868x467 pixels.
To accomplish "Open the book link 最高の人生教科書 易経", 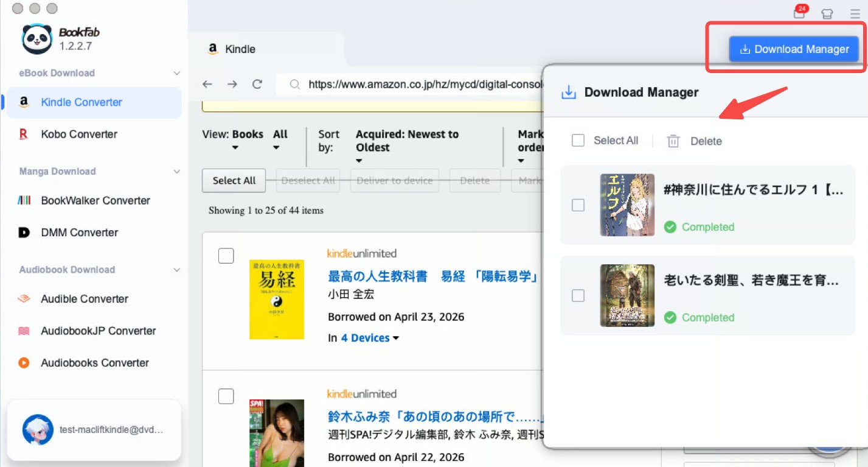I will pos(434,277).
